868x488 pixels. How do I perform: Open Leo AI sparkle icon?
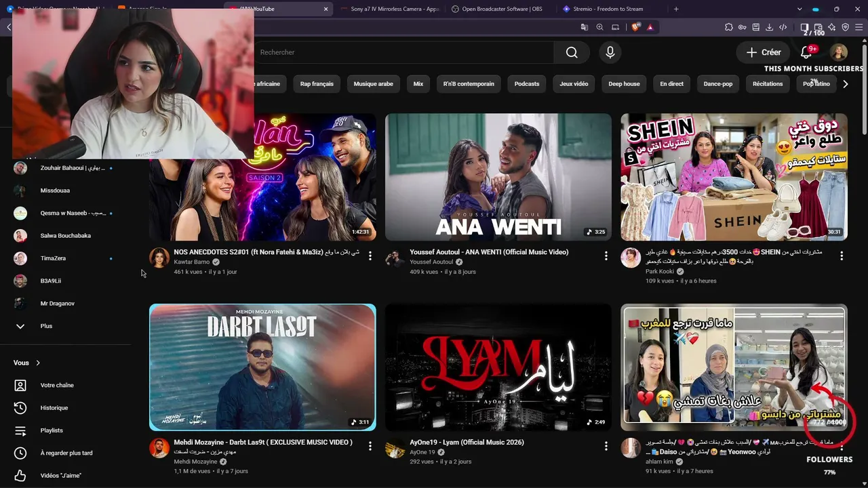tap(831, 27)
